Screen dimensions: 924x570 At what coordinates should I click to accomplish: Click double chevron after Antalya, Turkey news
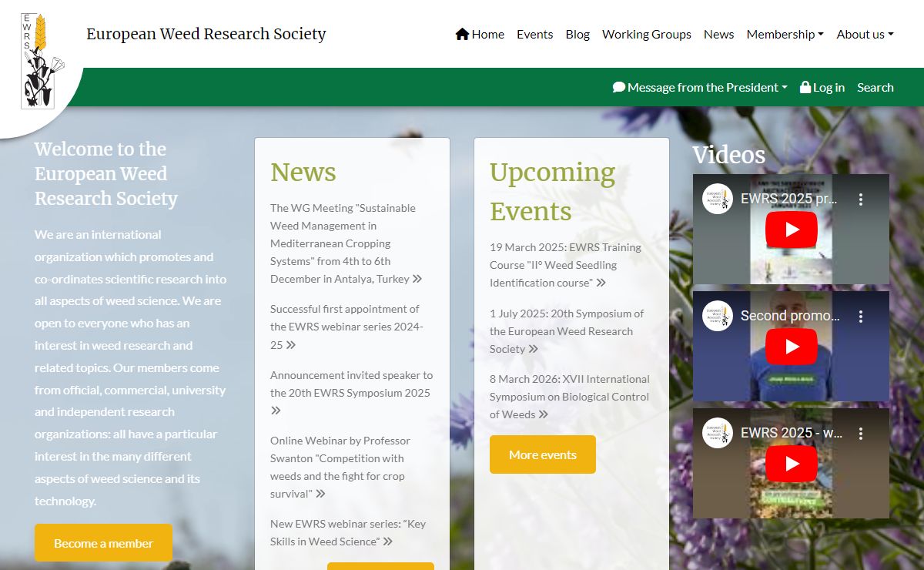click(x=417, y=279)
